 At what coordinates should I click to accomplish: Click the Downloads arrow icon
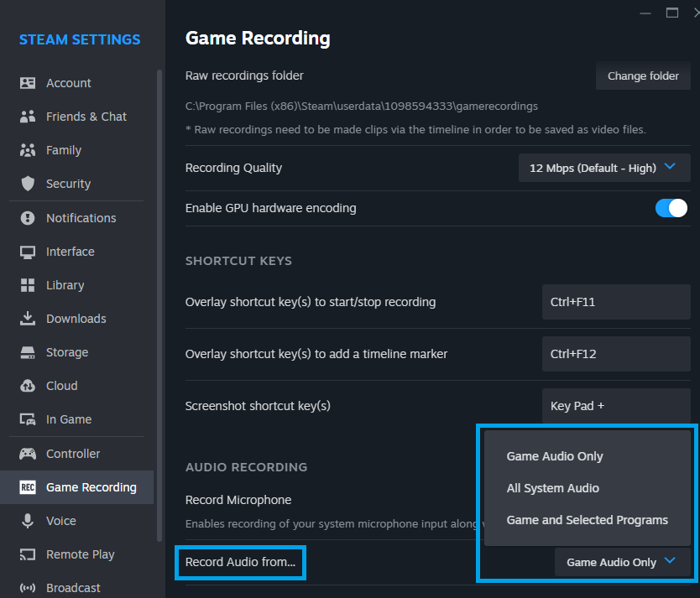click(28, 319)
